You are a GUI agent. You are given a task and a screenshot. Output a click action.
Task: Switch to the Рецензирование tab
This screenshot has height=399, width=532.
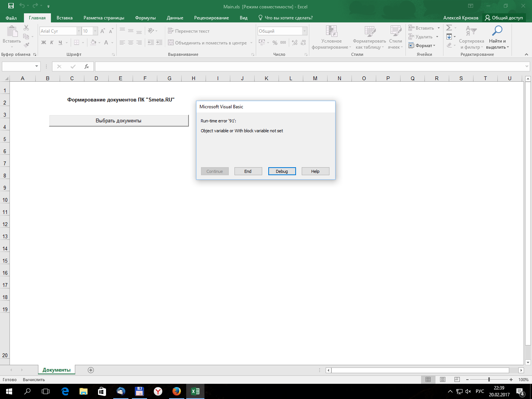[211, 18]
